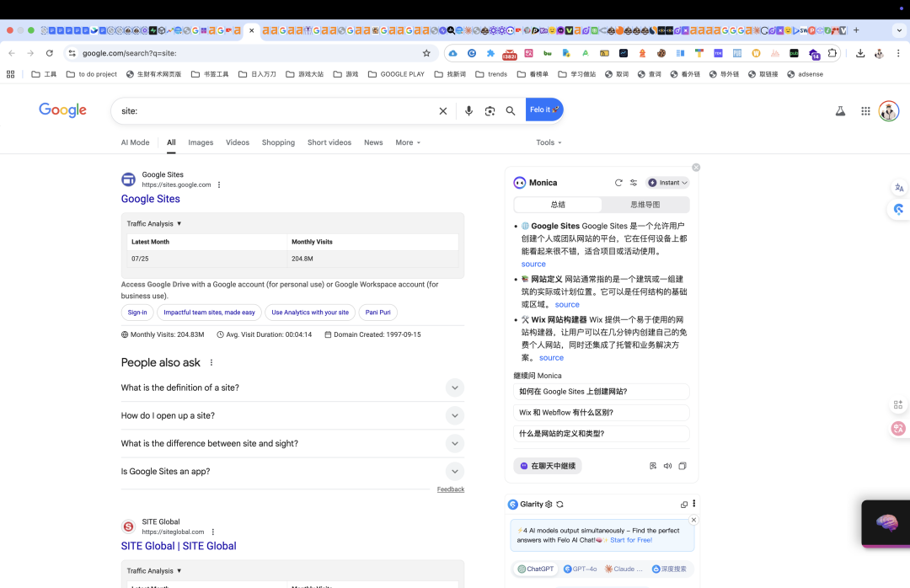Open the Google apps grid icon

[865, 111]
